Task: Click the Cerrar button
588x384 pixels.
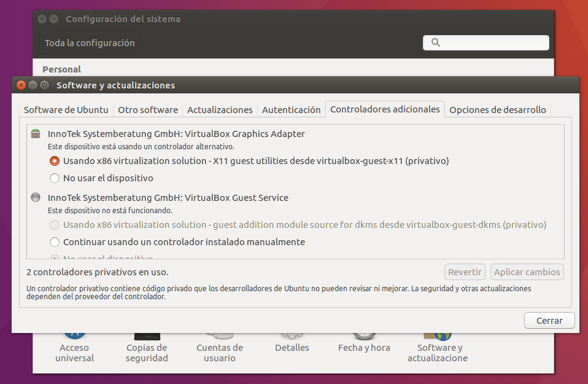Action: tap(549, 321)
